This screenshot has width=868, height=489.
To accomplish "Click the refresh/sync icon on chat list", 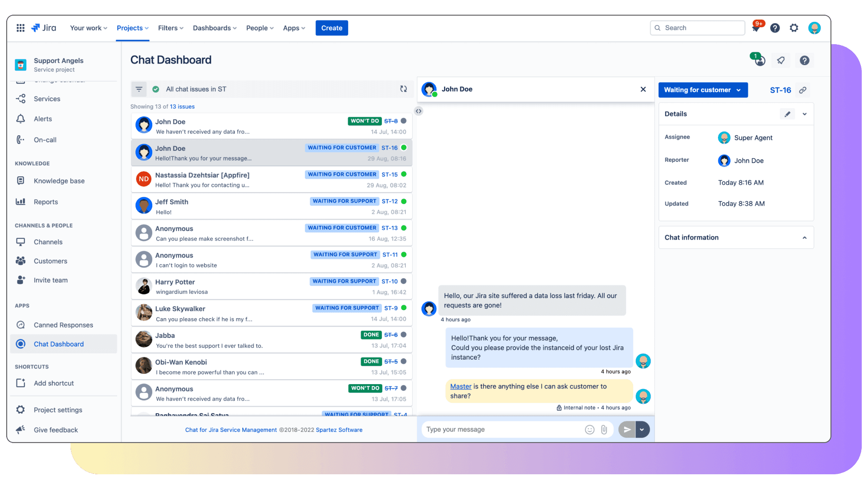I will tap(403, 89).
